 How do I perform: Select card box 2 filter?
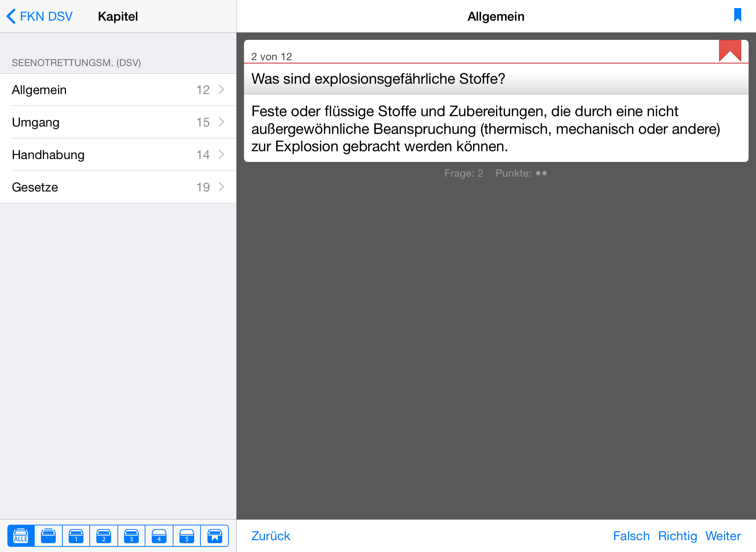click(104, 535)
